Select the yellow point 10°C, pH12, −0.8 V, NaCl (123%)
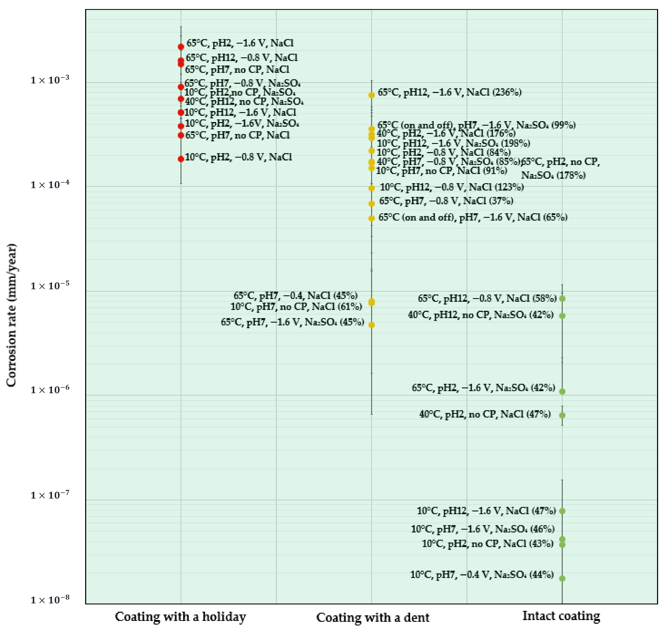672x631 pixels. pyautogui.click(x=372, y=188)
